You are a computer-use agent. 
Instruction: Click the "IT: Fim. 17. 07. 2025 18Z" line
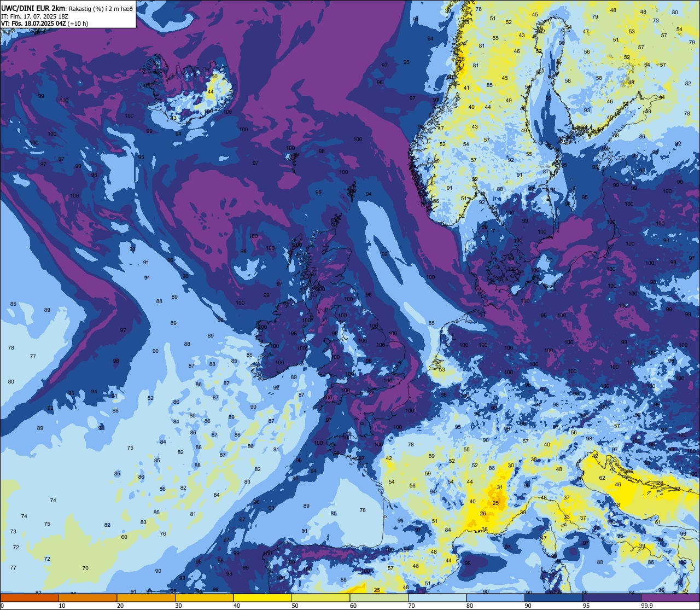[34, 16]
